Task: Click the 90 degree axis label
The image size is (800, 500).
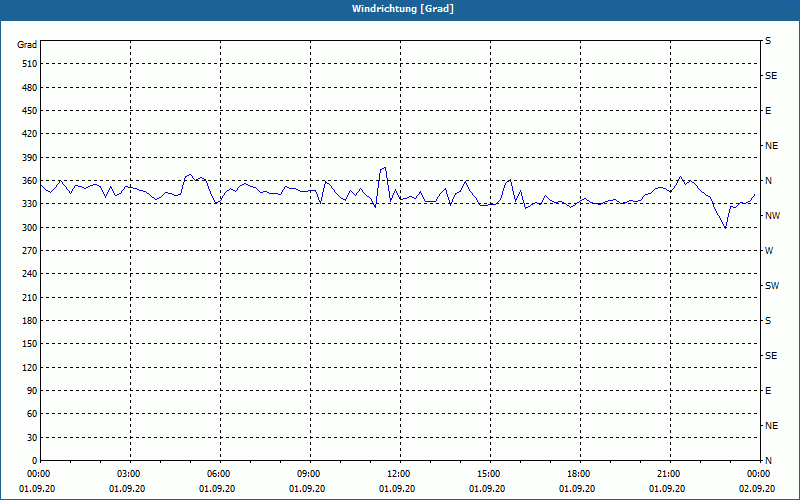Action: (x=32, y=391)
